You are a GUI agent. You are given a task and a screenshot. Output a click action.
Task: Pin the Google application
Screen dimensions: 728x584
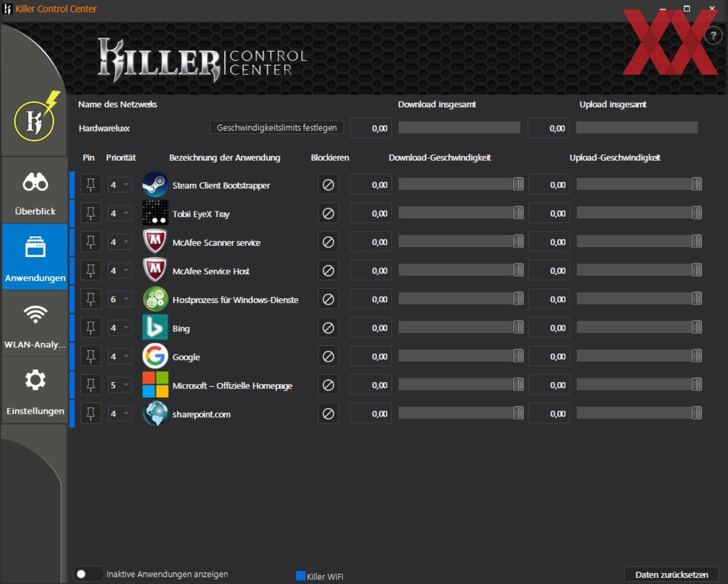(90, 357)
